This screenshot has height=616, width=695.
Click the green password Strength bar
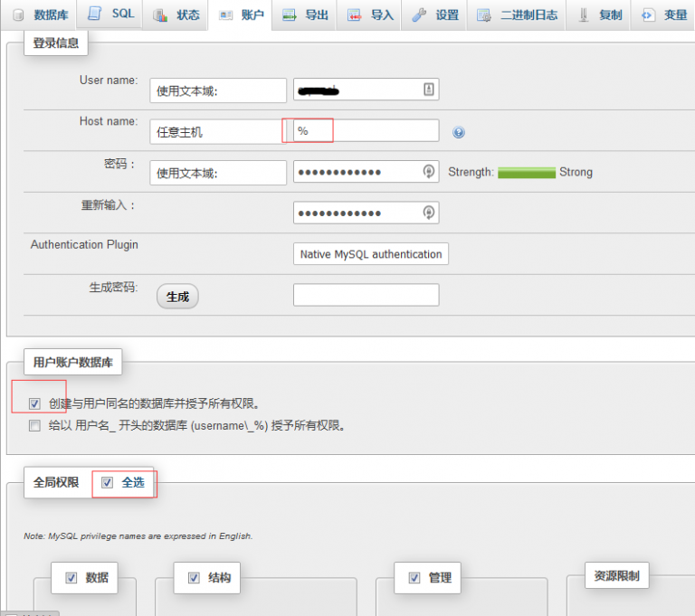[527, 172]
